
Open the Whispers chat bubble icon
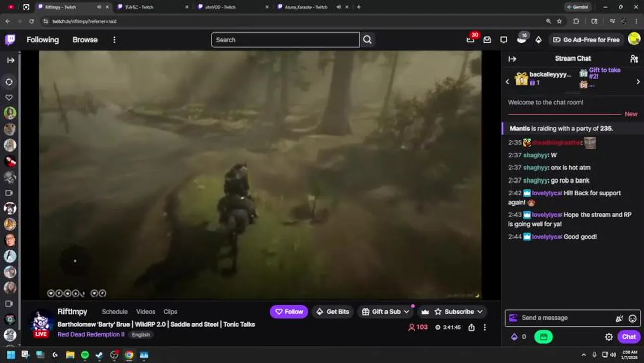[504, 40]
